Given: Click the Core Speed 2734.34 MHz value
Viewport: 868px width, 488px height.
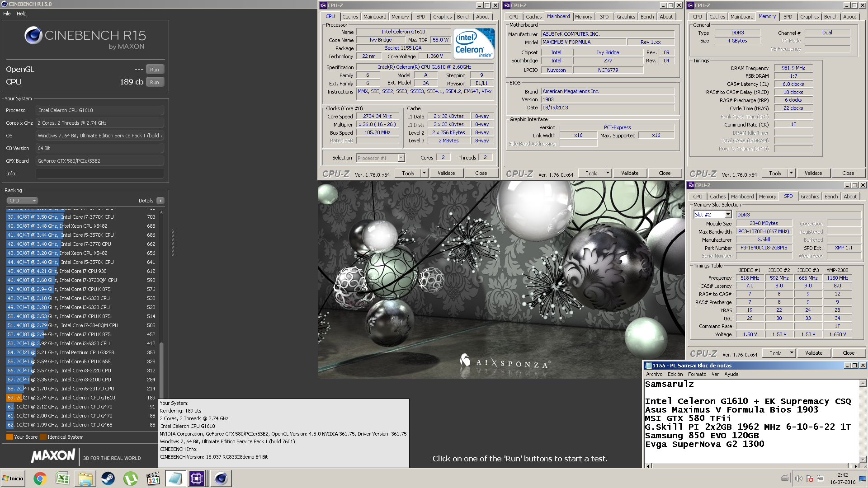Looking at the screenshot, I should [x=377, y=117].
